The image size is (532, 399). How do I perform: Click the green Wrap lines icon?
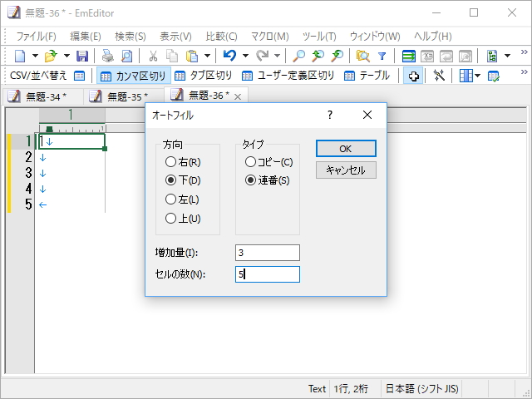tap(408, 56)
